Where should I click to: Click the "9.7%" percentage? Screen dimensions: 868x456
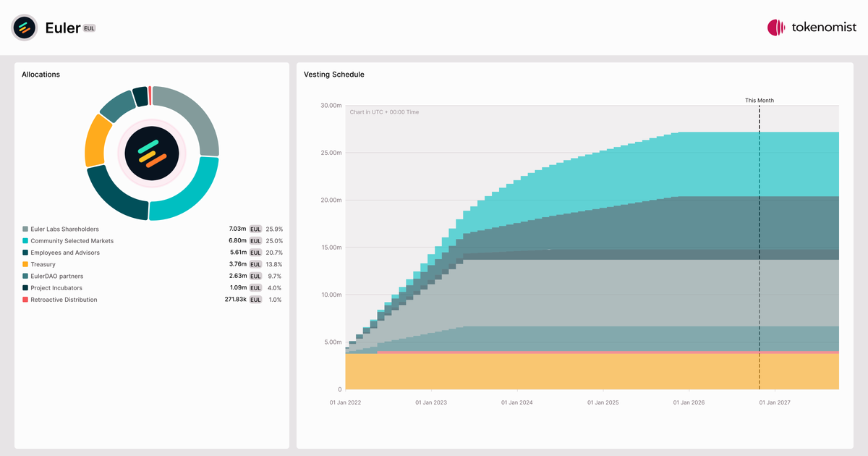(x=276, y=276)
